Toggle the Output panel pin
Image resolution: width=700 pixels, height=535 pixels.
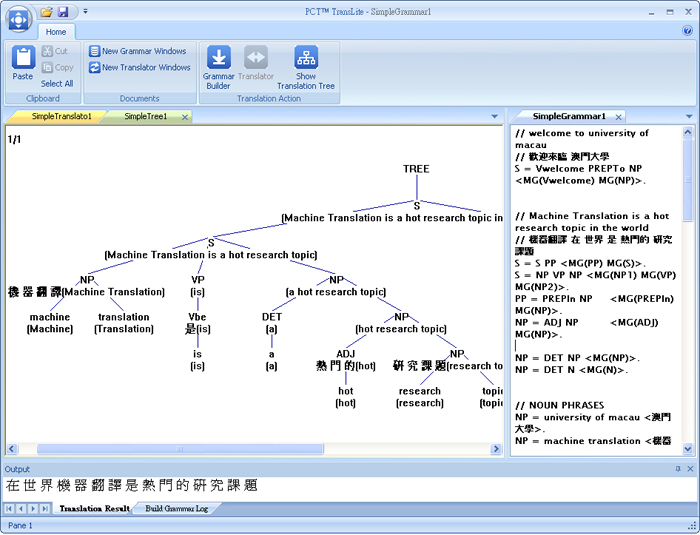click(x=678, y=468)
